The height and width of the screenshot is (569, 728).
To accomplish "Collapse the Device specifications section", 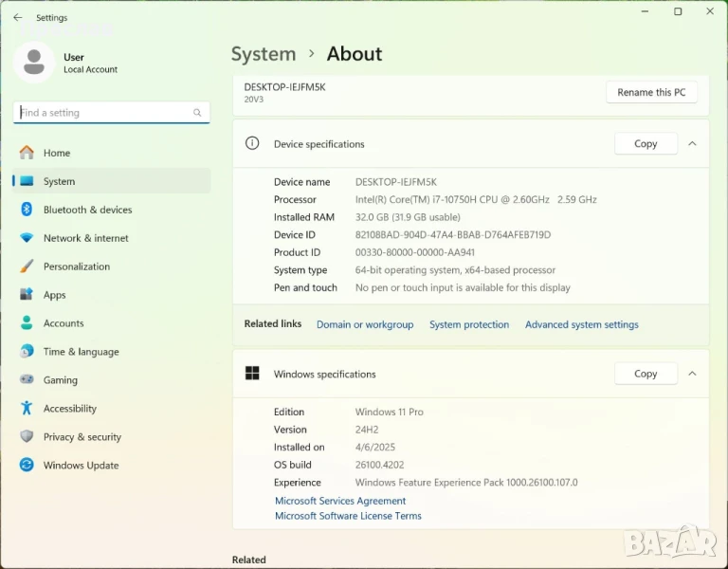I will point(692,144).
